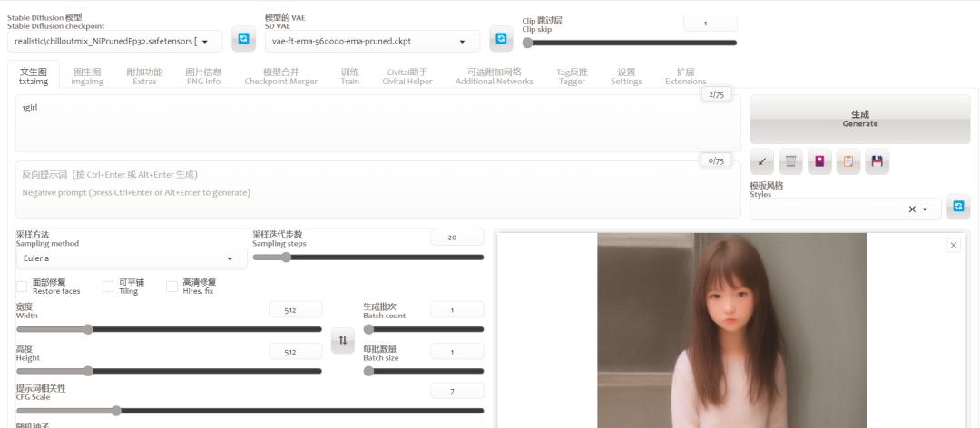
Task: Adjust the Clip skip slider
Action: pos(630,43)
